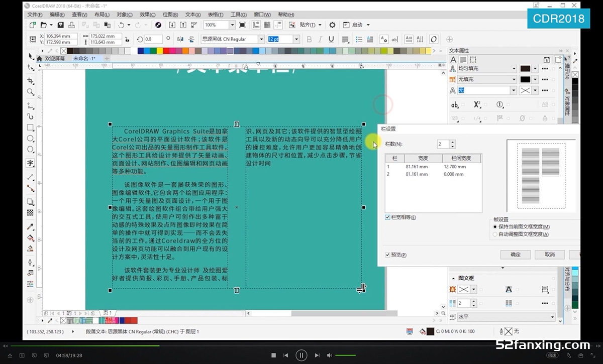Screen dimensions: 603x364
Task: Open the outline width 无 dropdown
Action: click(x=514, y=90)
